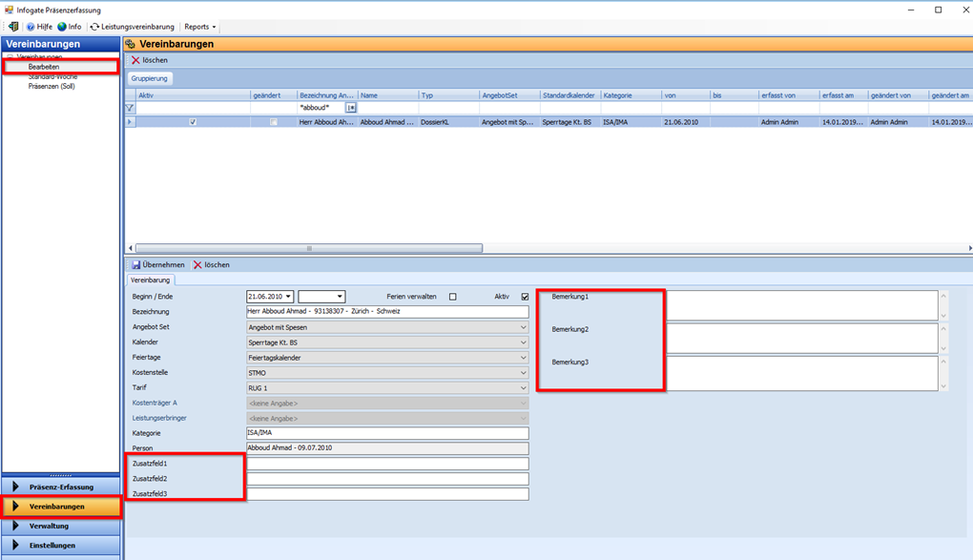Click the Bemerkung1 text area
Viewport: 973px width, 560px height.
(801, 305)
